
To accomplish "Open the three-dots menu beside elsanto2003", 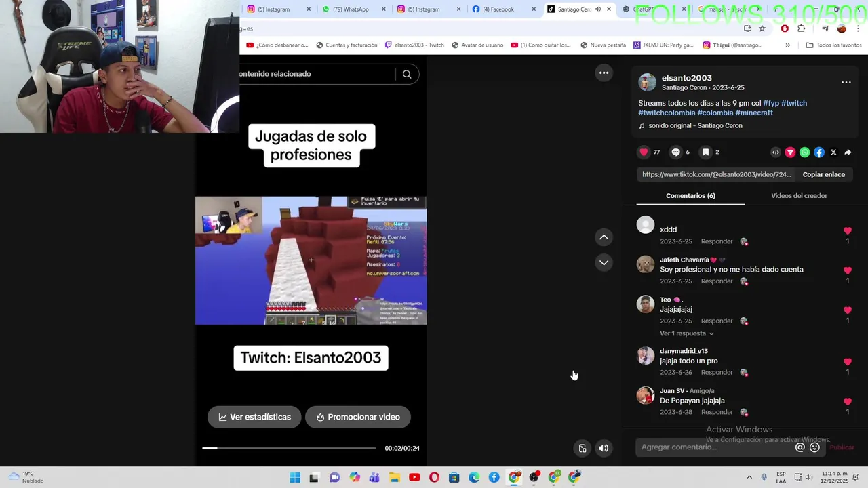I will 846,82.
